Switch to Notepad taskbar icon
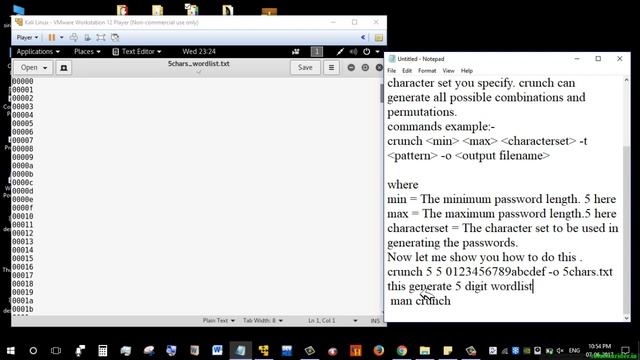The height and width of the screenshot is (360, 640). (x=240, y=350)
